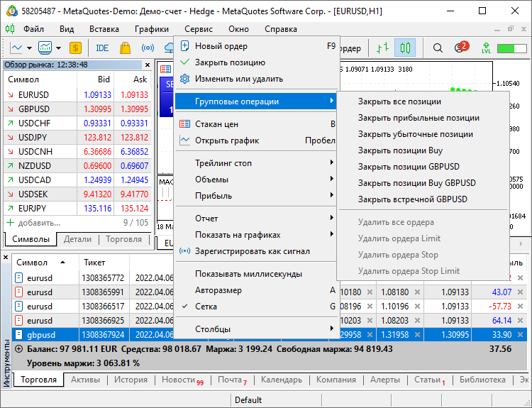Image resolution: width=532 pixels, height=408 pixels.
Task: Open the Файл menu
Action: (33, 29)
